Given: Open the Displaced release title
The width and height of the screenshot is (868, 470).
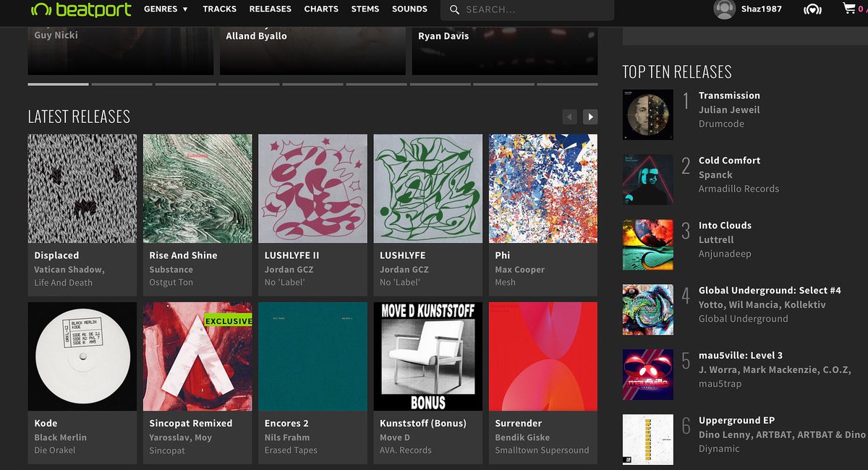Looking at the screenshot, I should click(x=56, y=255).
